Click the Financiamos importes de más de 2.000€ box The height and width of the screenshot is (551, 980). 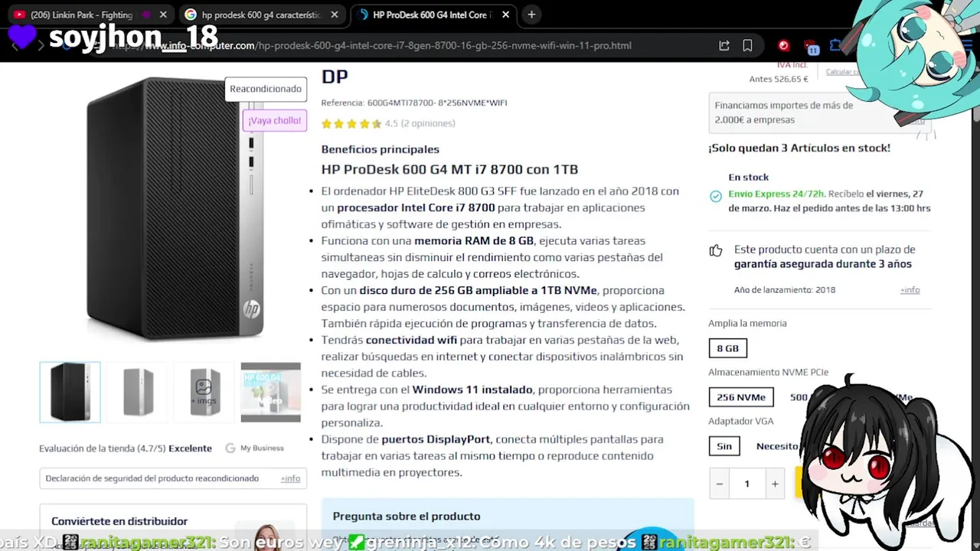[819, 112]
